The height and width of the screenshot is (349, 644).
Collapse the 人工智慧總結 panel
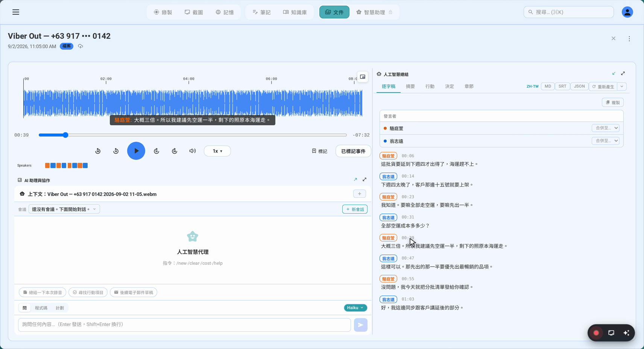point(614,73)
